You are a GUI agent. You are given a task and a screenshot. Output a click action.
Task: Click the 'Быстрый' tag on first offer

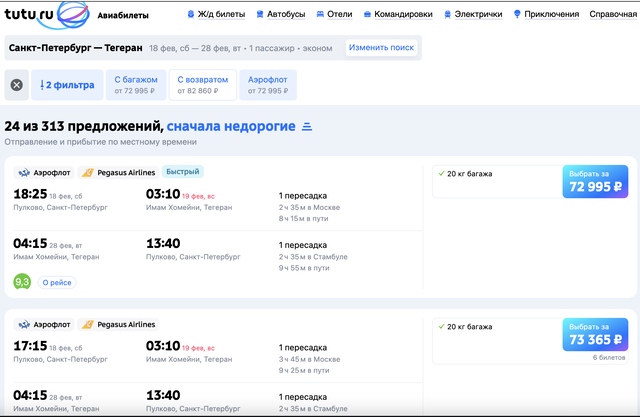click(x=183, y=172)
